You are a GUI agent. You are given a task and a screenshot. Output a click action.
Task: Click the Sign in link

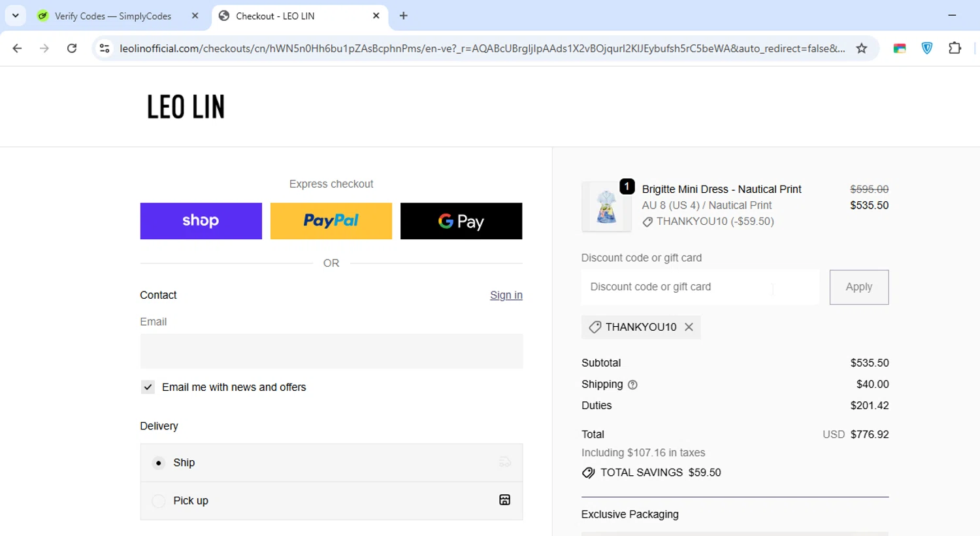[506, 295]
